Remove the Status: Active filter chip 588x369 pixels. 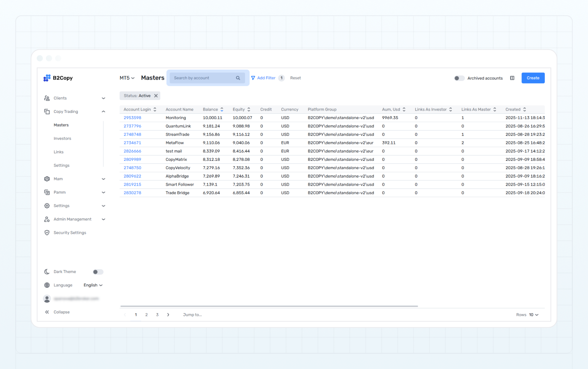(x=156, y=96)
